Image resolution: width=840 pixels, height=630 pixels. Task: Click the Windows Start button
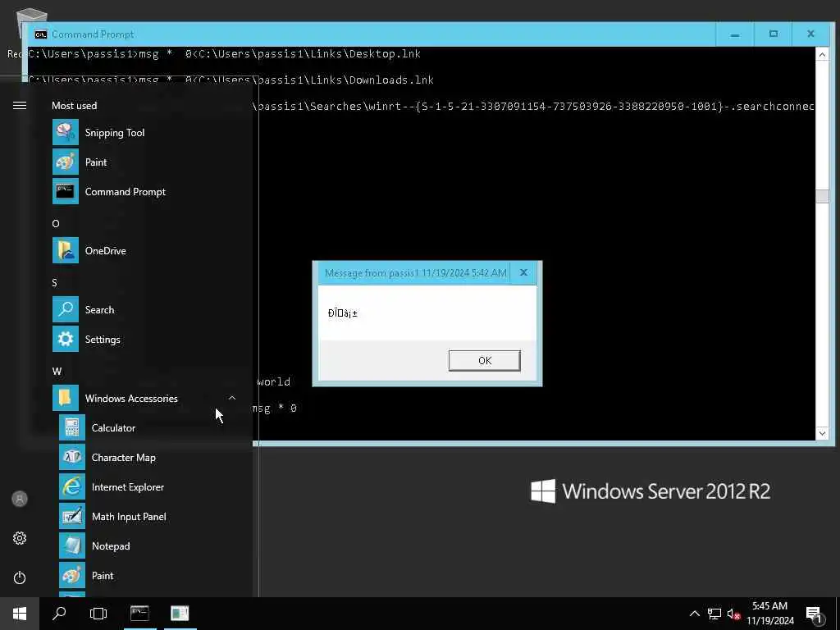click(x=20, y=614)
